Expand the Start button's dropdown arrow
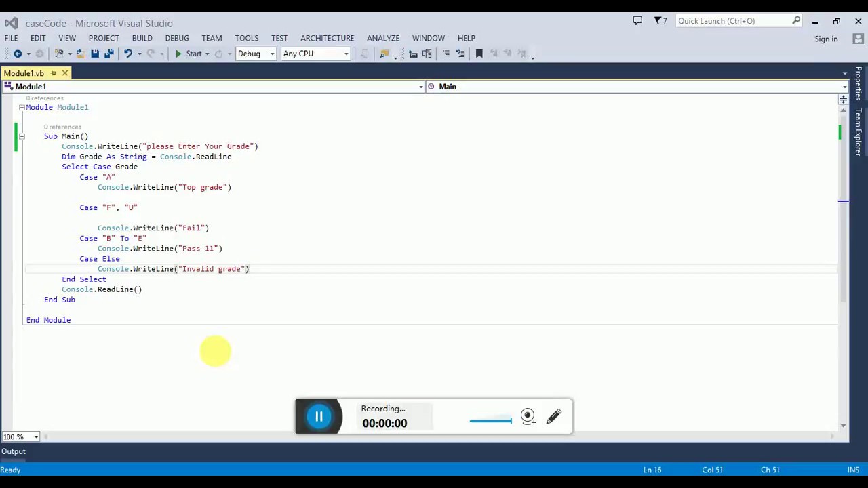Image resolution: width=868 pixels, height=488 pixels. [207, 54]
